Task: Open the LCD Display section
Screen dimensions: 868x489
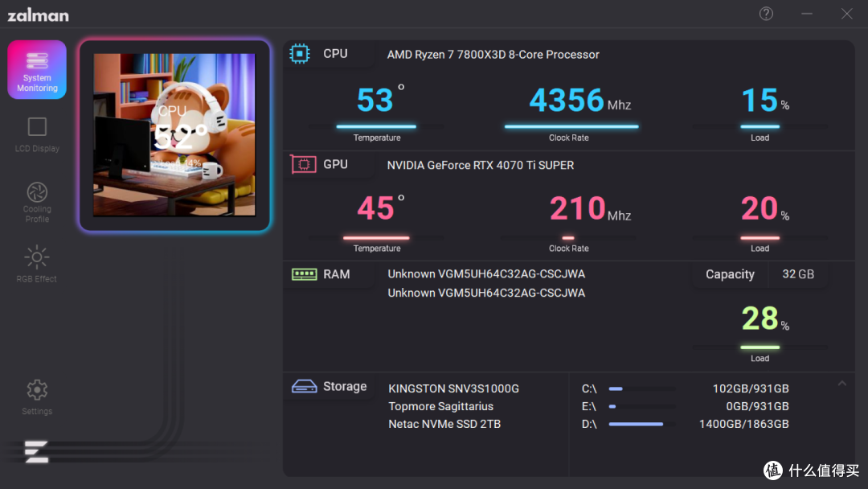Action: (37, 134)
